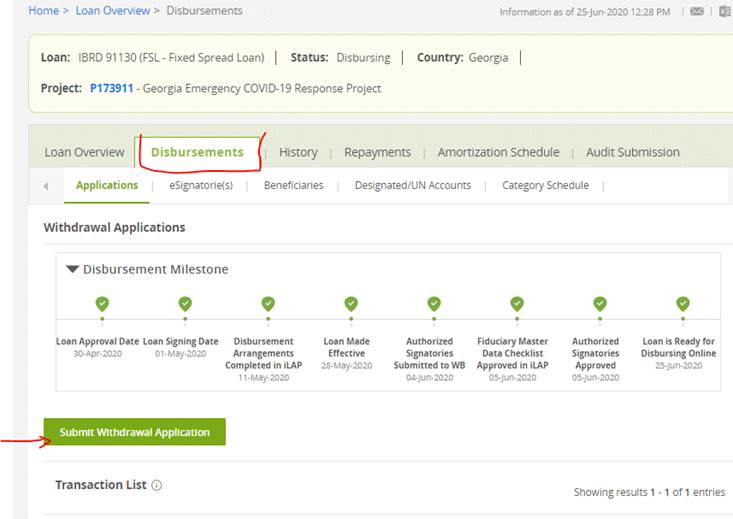The height and width of the screenshot is (519, 733).
Task: Click Loan is Ready for Disbursing checkmark
Action: (682, 304)
